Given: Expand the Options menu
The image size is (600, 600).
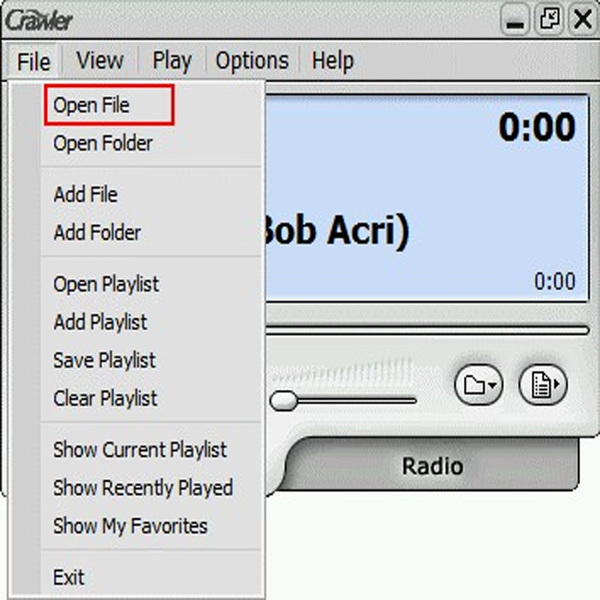Looking at the screenshot, I should pyautogui.click(x=252, y=61).
